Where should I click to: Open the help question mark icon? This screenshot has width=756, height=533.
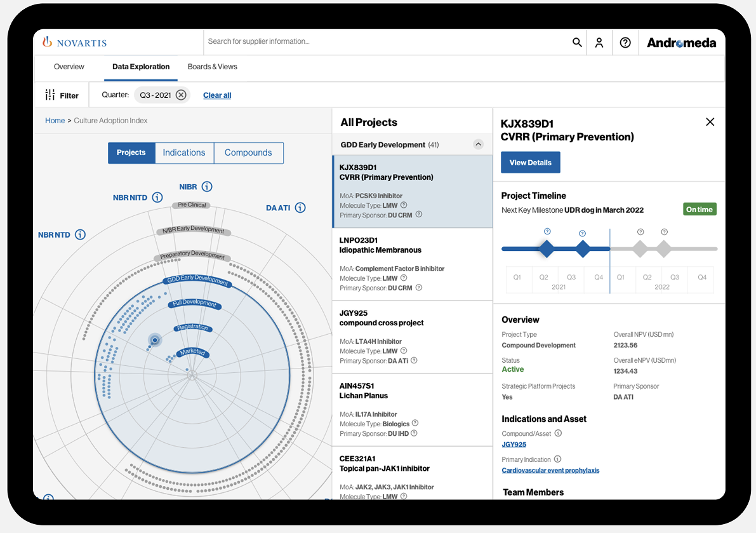(625, 43)
